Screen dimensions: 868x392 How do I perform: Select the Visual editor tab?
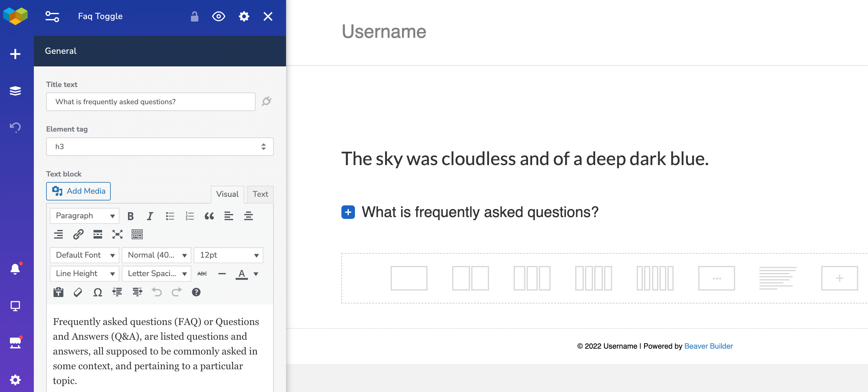[x=227, y=194]
